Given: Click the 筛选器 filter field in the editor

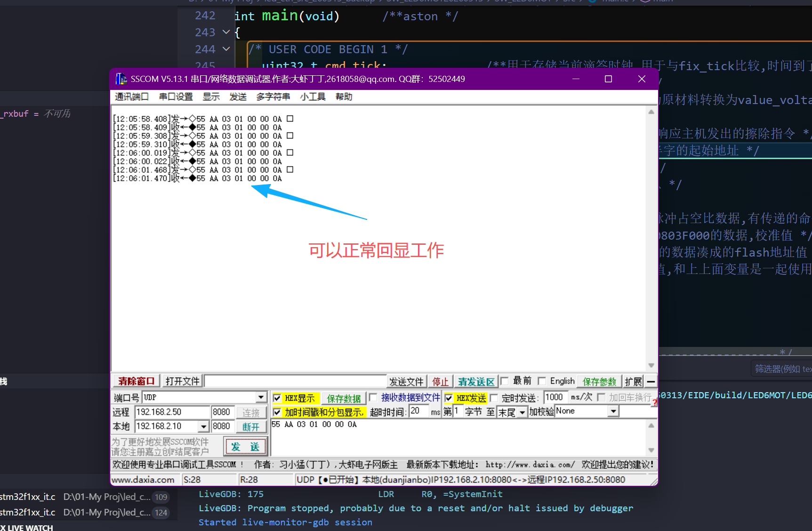Looking at the screenshot, I should point(781,369).
